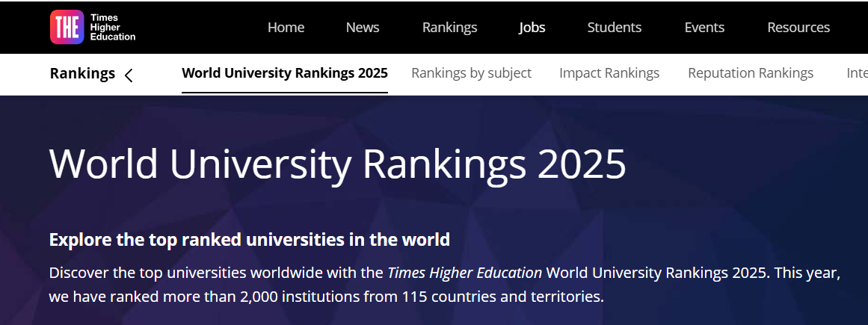Open the Home menu item

coord(286,27)
